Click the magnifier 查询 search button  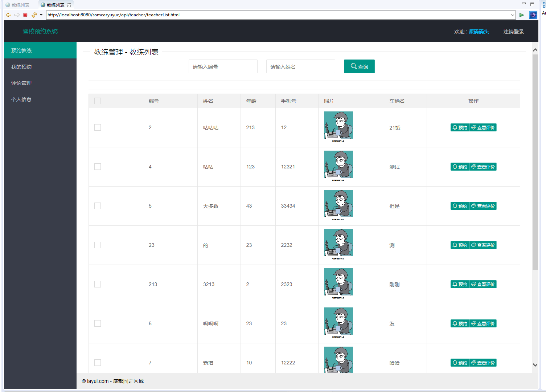tap(359, 66)
